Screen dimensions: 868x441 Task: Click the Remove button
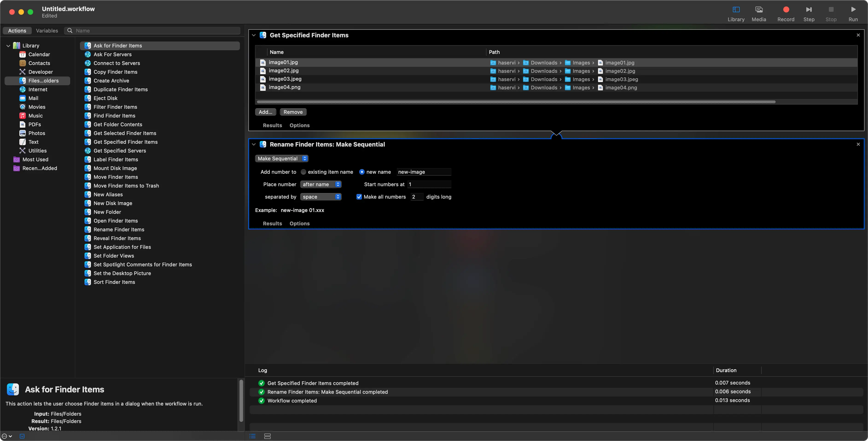(293, 112)
